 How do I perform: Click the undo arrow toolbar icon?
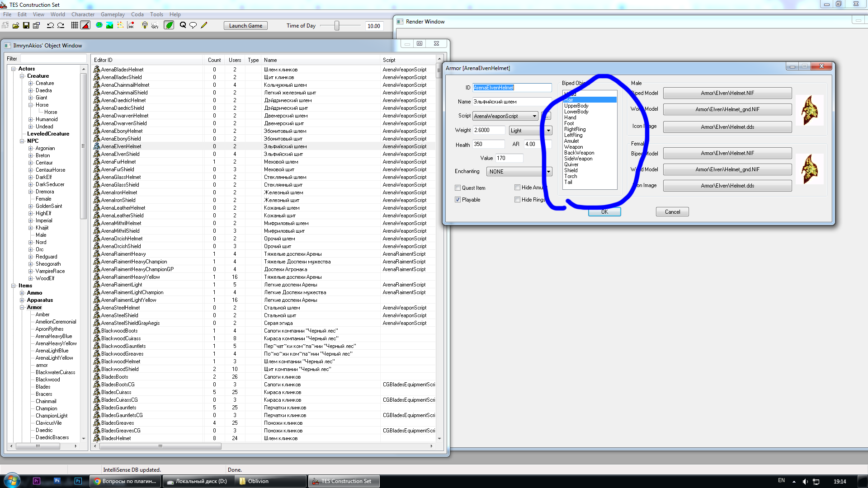[50, 26]
